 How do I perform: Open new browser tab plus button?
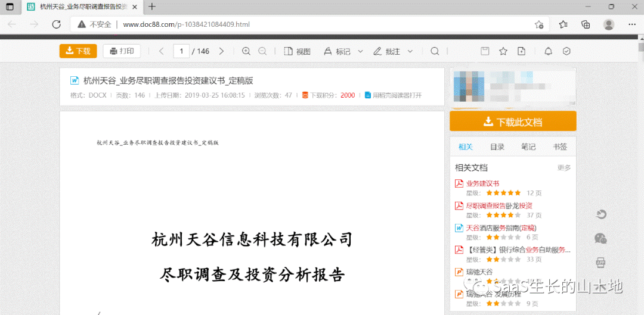pyautogui.click(x=152, y=7)
